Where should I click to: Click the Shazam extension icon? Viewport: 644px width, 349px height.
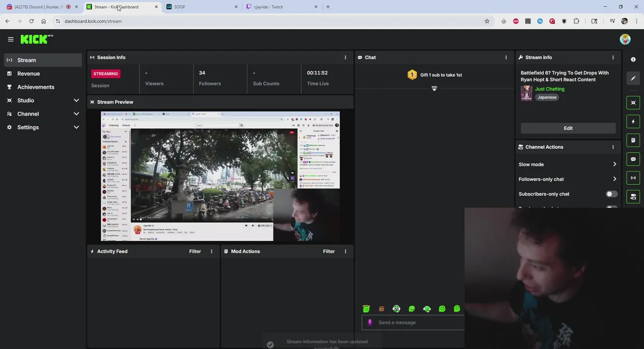[x=540, y=21]
